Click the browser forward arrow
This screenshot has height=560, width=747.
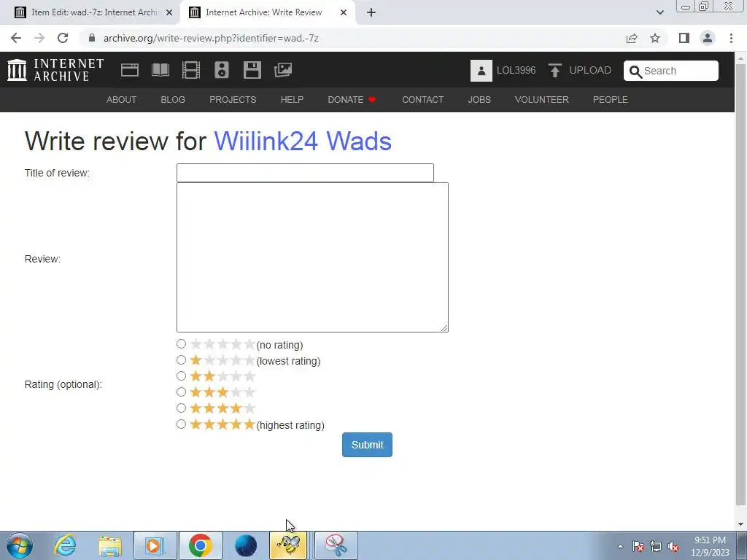pyautogui.click(x=39, y=38)
